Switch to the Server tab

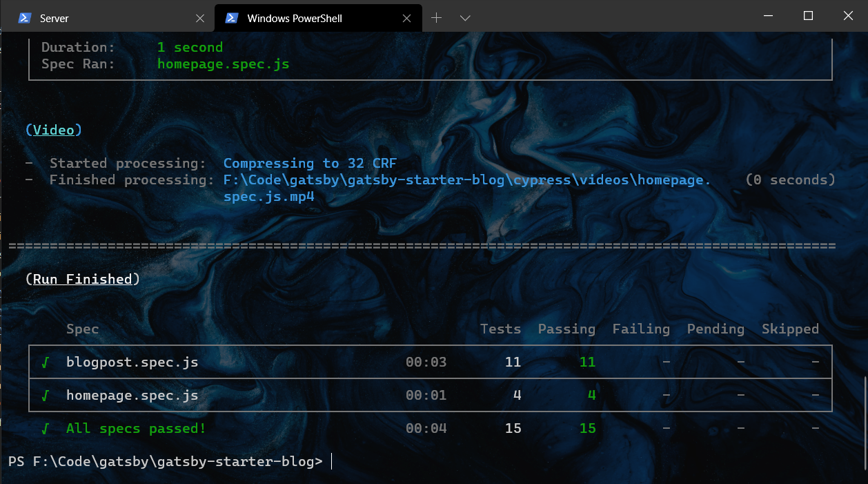pos(103,18)
